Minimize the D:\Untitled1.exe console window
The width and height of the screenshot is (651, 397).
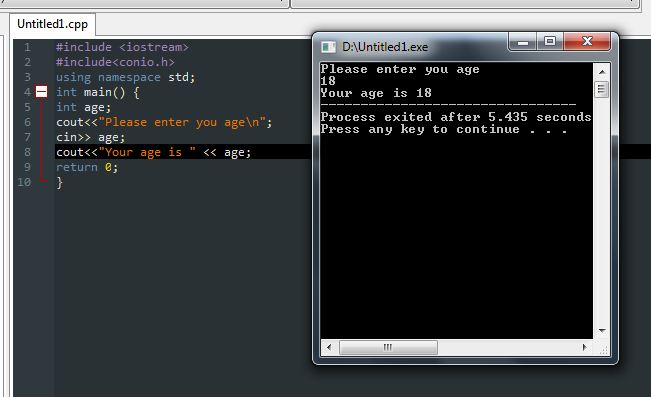(523, 42)
